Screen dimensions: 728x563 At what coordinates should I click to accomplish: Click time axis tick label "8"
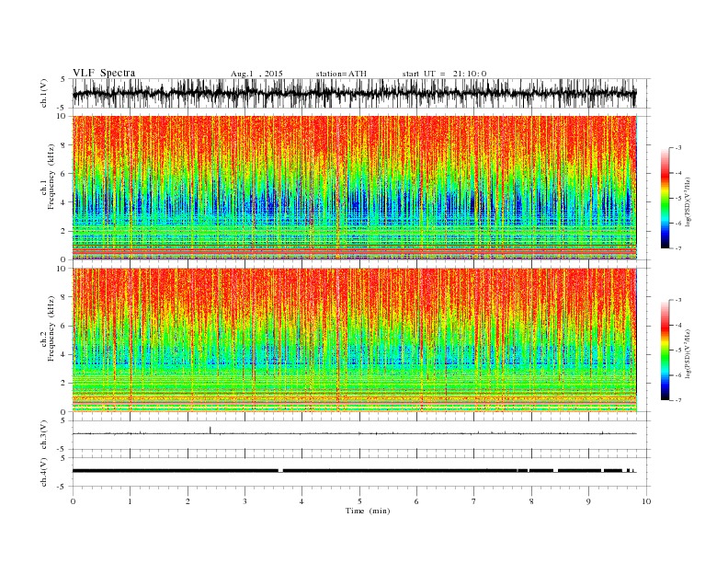point(531,501)
